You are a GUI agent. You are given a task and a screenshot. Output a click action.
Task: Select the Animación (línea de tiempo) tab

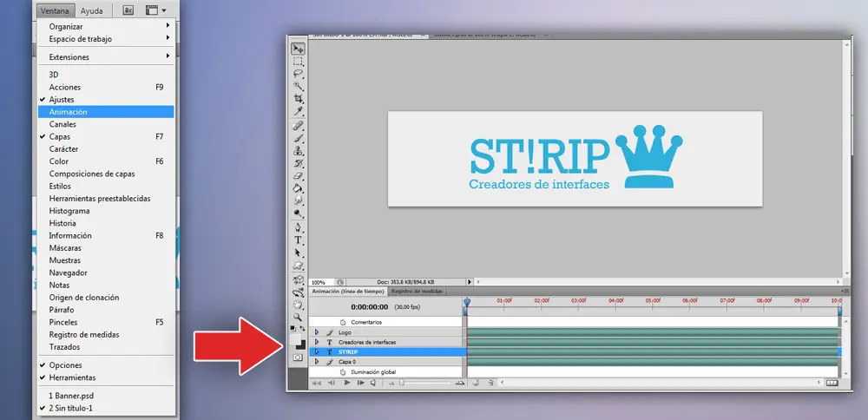[x=348, y=291]
